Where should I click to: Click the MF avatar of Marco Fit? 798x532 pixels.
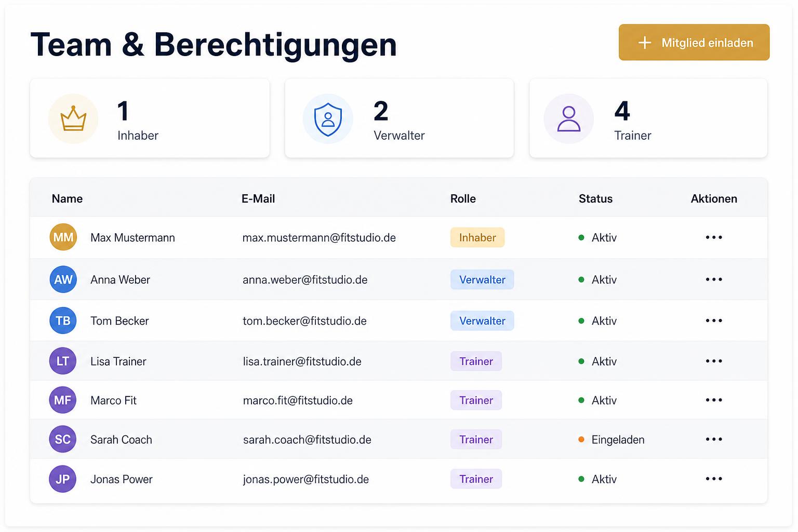(63, 400)
